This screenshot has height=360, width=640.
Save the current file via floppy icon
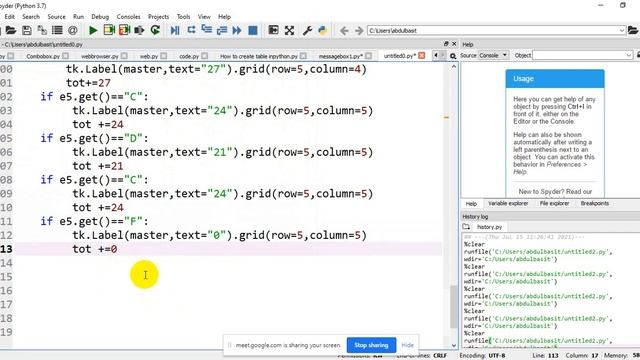pos(27,31)
